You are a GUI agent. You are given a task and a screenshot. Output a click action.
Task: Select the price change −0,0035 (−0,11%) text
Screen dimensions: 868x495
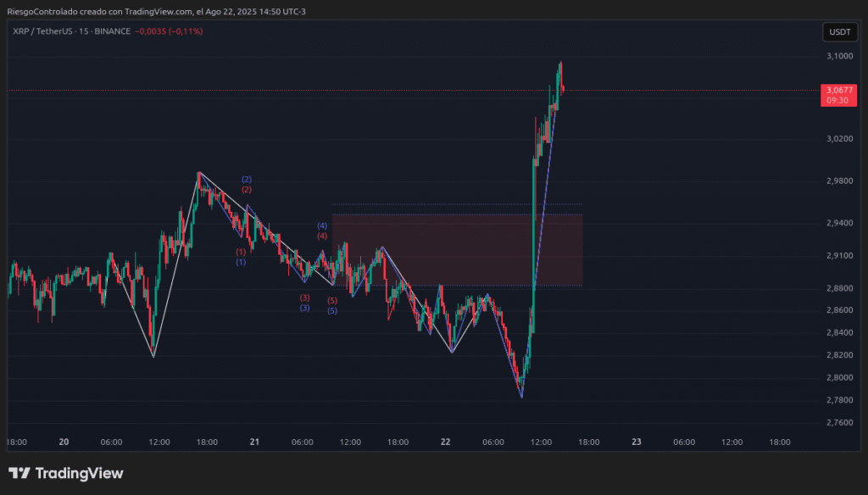click(170, 31)
